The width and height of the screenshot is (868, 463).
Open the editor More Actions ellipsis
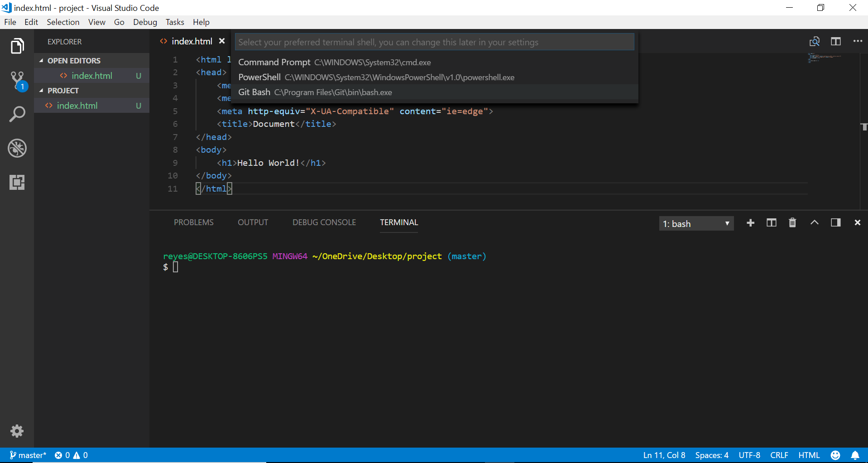(858, 41)
